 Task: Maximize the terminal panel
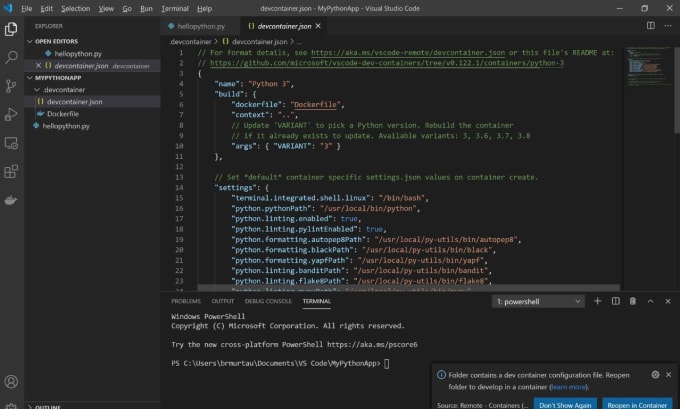pyautogui.click(x=651, y=301)
